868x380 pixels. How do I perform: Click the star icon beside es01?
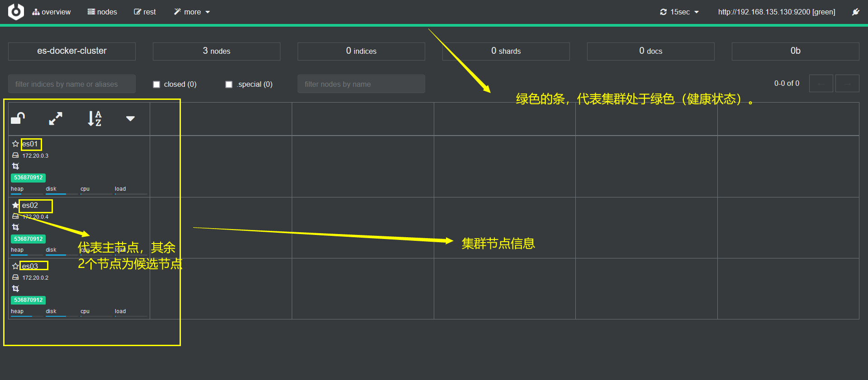[15, 144]
